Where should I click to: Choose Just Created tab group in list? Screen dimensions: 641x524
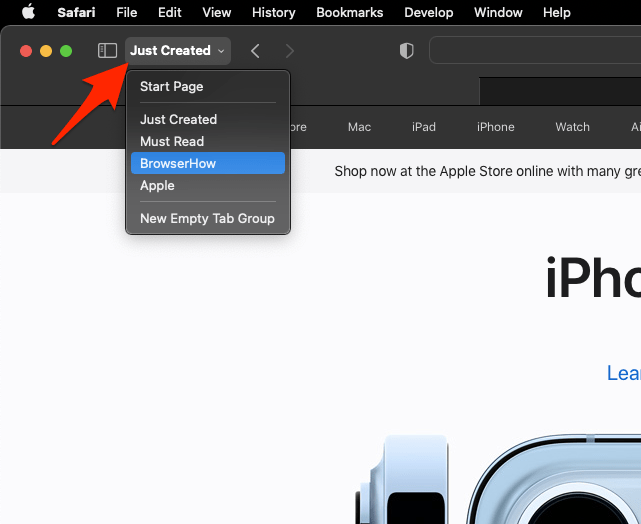tap(178, 119)
